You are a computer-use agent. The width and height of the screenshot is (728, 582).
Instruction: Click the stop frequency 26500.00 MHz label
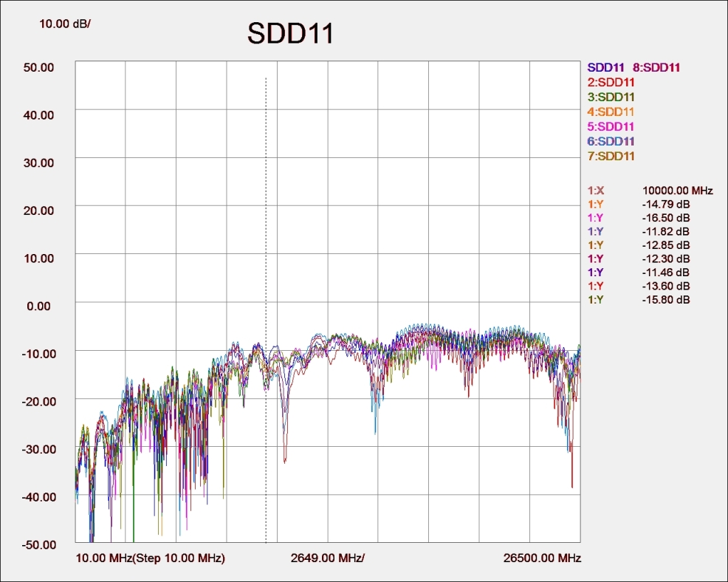pyautogui.click(x=542, y=558)
